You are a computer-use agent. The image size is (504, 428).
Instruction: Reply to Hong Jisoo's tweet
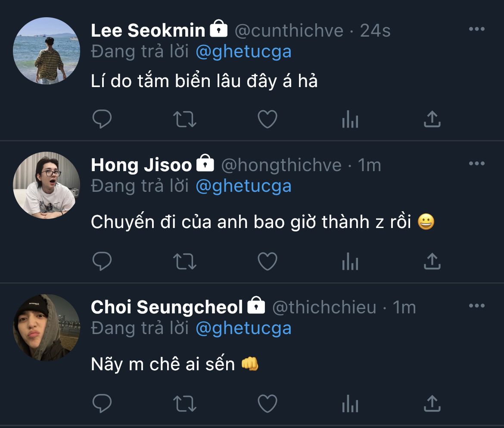[102, 262]
